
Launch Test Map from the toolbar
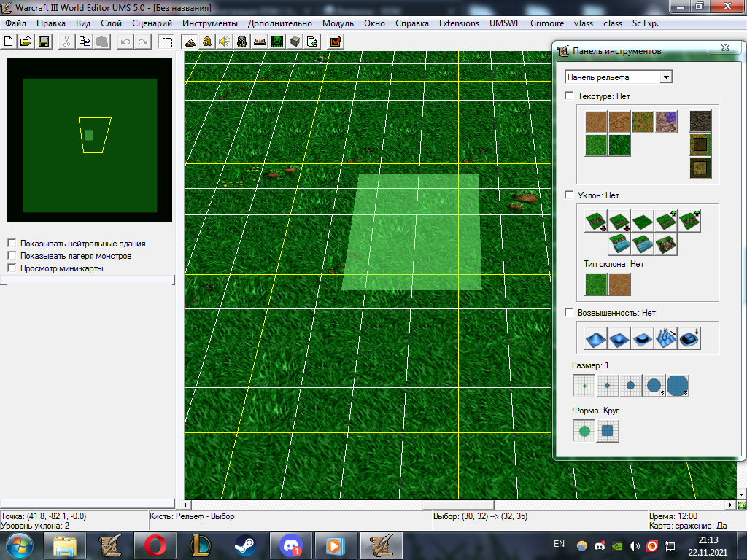pos(336,42)
